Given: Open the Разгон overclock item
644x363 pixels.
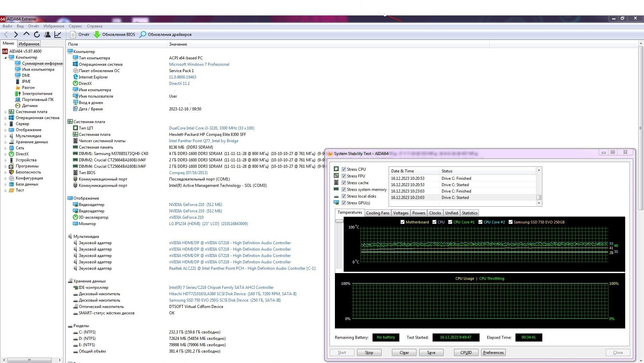Looking at the screenshot, I should click(28, 88).
